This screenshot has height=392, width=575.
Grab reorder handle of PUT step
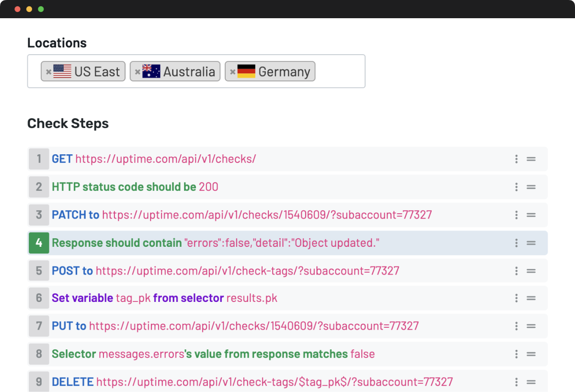pyautogui.click(x=531, y=326)
